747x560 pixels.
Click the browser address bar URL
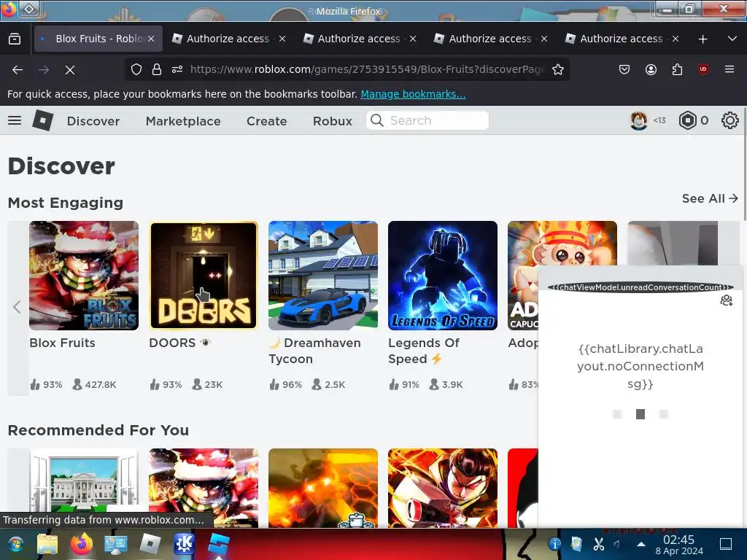(x=365, y=69)
